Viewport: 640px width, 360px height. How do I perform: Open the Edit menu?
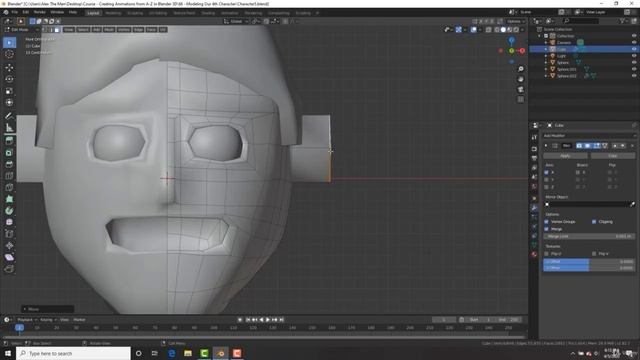point(26,12)
